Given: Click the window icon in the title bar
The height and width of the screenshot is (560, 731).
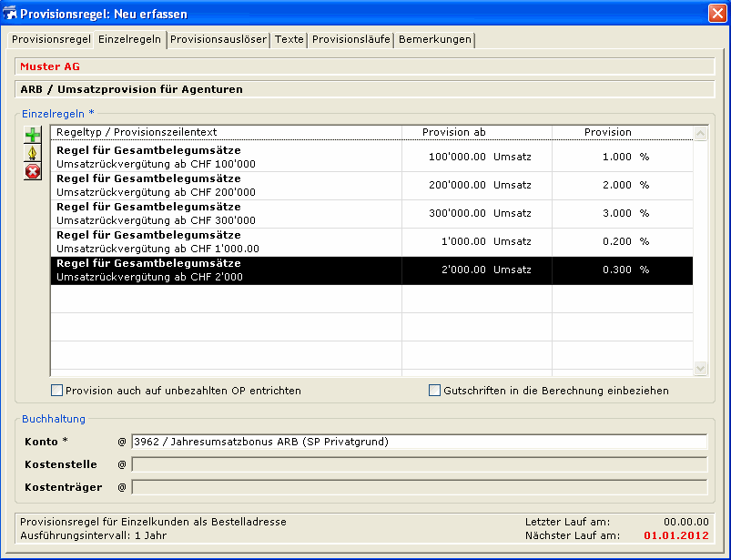Looking at the screenshot, I should [11, 14].
